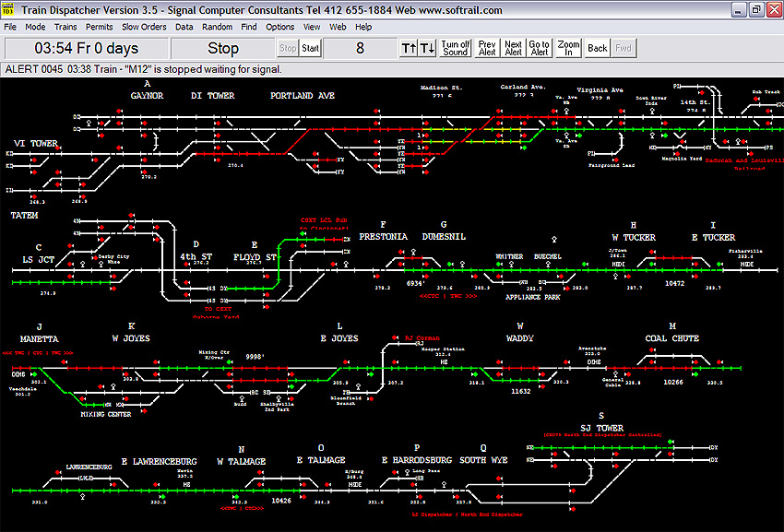Advance with the Next Alert button
This screenshot has width=784, height=532.
[513, 48]
